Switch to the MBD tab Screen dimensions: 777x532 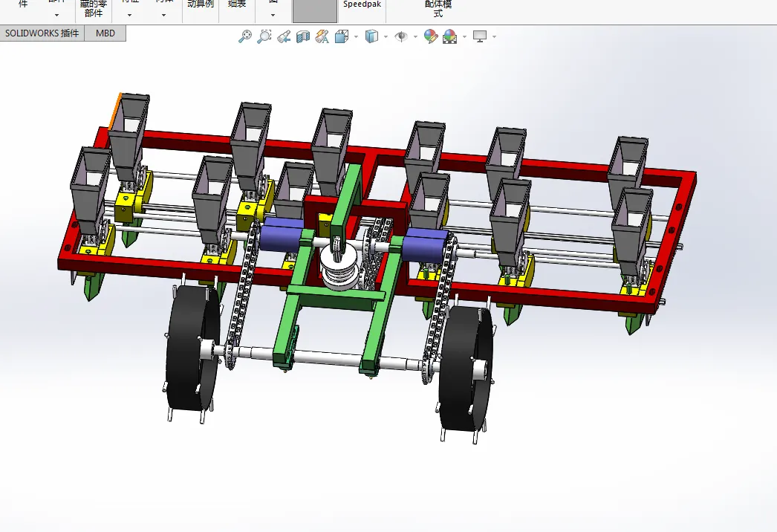[105, 33]
